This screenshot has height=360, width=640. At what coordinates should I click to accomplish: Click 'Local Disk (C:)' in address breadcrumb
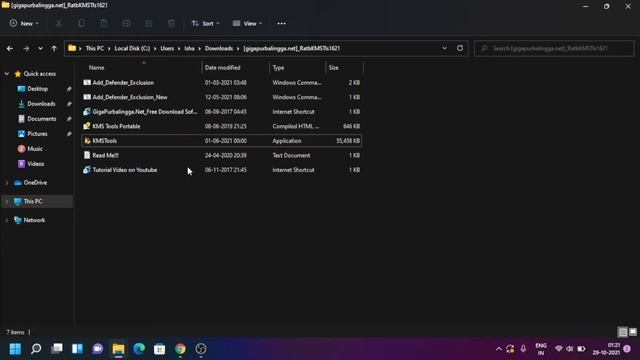pos(132,49)
